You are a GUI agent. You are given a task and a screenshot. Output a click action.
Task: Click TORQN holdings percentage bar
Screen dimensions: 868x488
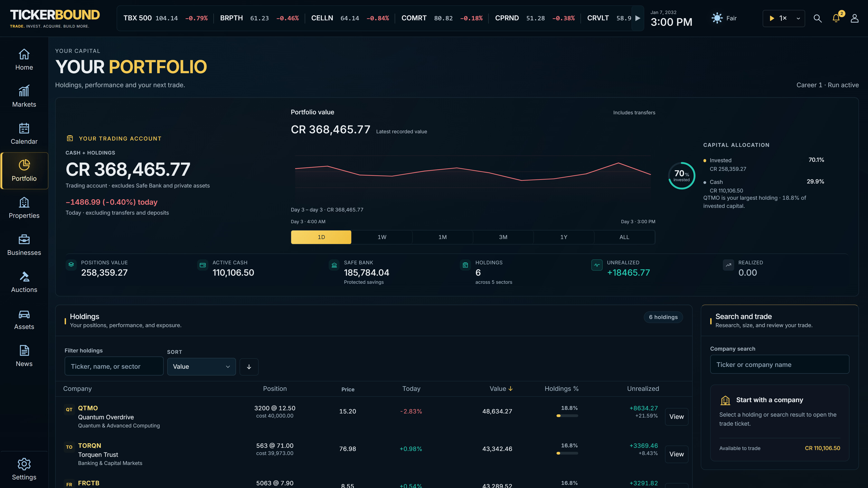tap(567, 453)
